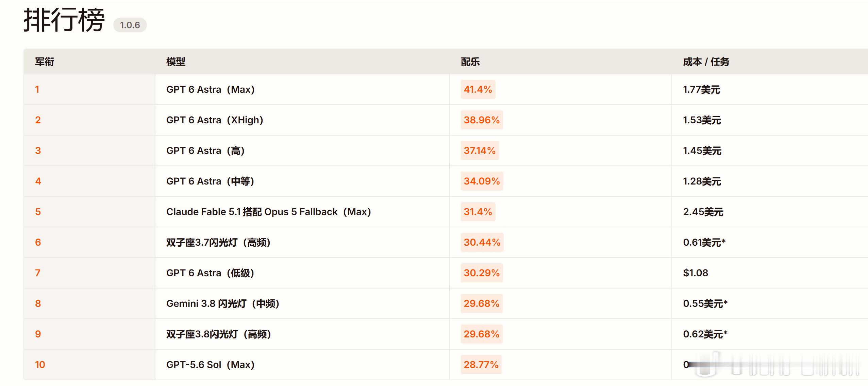The width and height of the screenshot is (868, 386).
Task: Click the 军衔 column header
Action: click(x=45, y=62)
